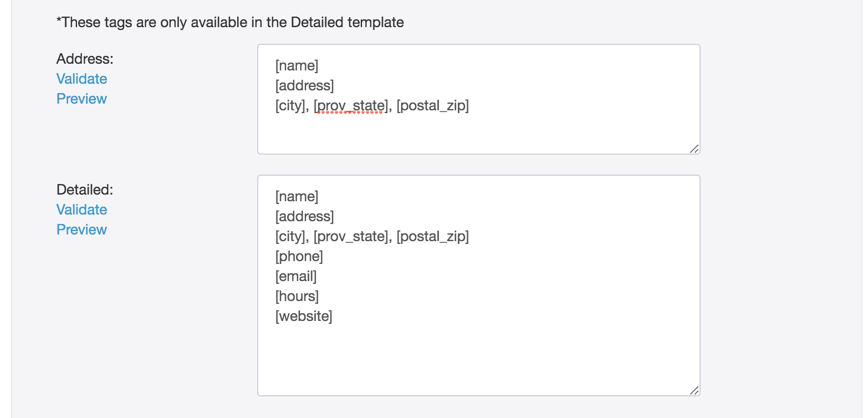Click the [address] tag in Address textarea
Screen dimensions: 868x418
pyautogui.click(x=304, y=86)
